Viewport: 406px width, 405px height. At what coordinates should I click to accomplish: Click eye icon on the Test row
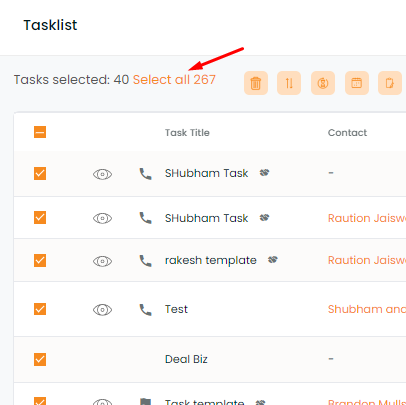[102, 310]
